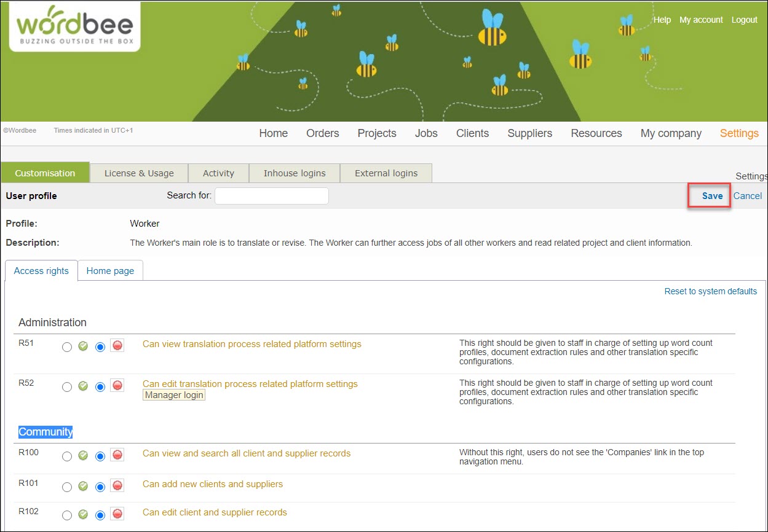
Task: Save the user profile changes
Action: pyautogui.click(x=712, y=196)
